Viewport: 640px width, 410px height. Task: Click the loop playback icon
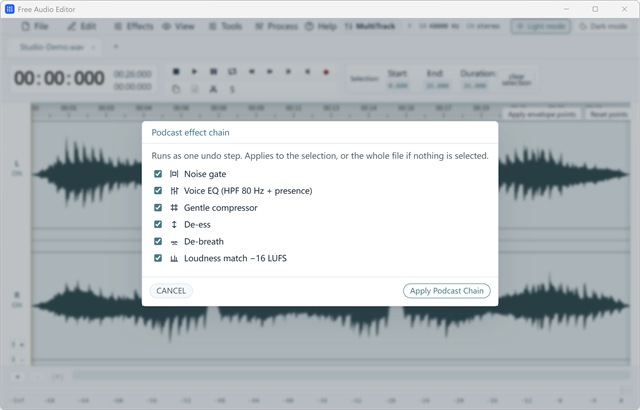[232, 72]
